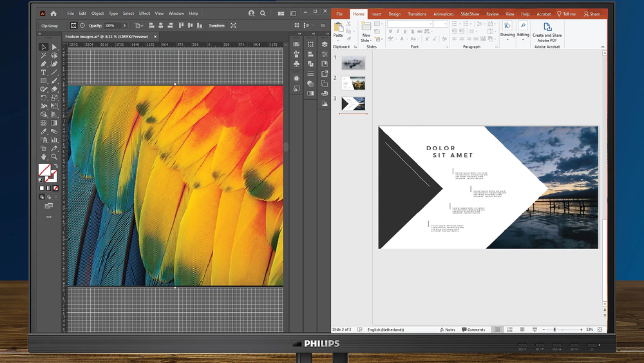Screen dimensions: 644x363
Task: Pick the Zoom tool in Illustrator toolbar
Action: [54, 156]
